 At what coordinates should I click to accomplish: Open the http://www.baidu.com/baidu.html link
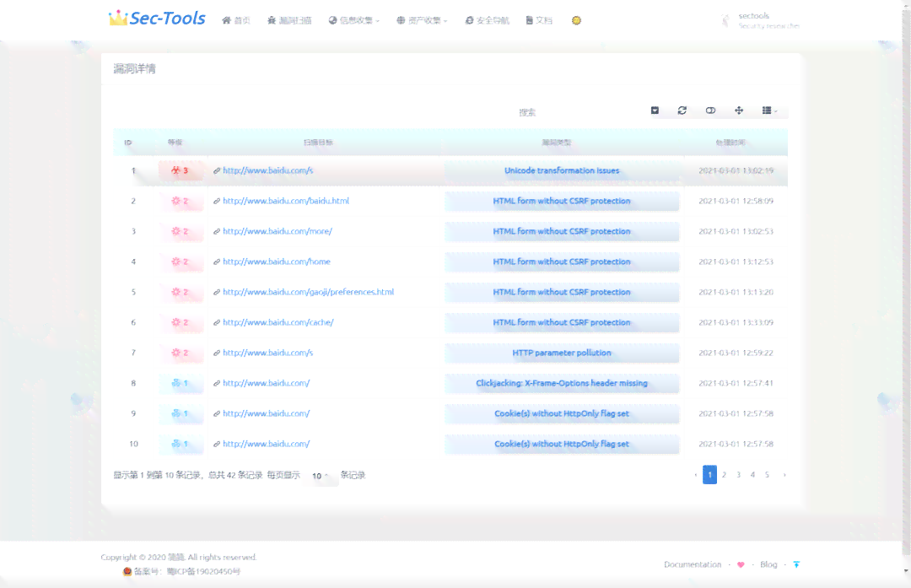pyautogui.click(x=286, y=201)
